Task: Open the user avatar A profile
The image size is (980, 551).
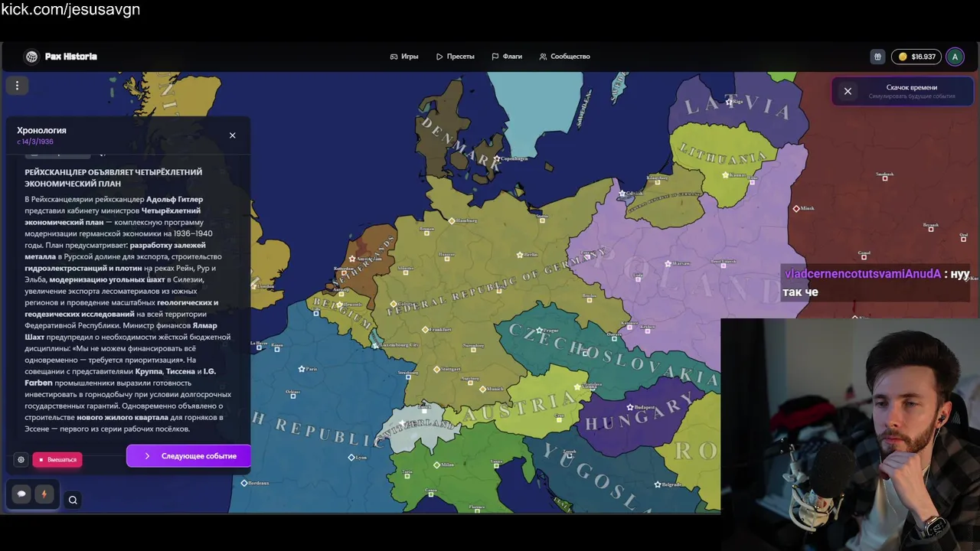Action: click(x=955, y=57)
